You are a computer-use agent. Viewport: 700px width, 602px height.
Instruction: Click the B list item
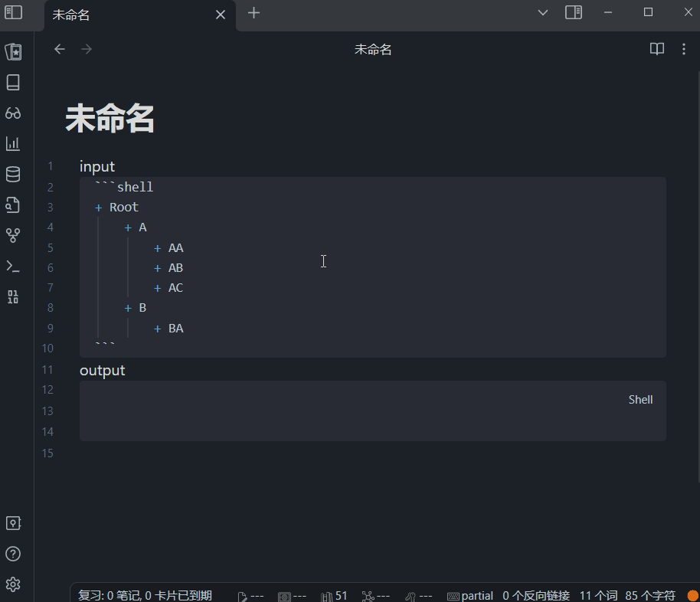click(x=143, y=308)
